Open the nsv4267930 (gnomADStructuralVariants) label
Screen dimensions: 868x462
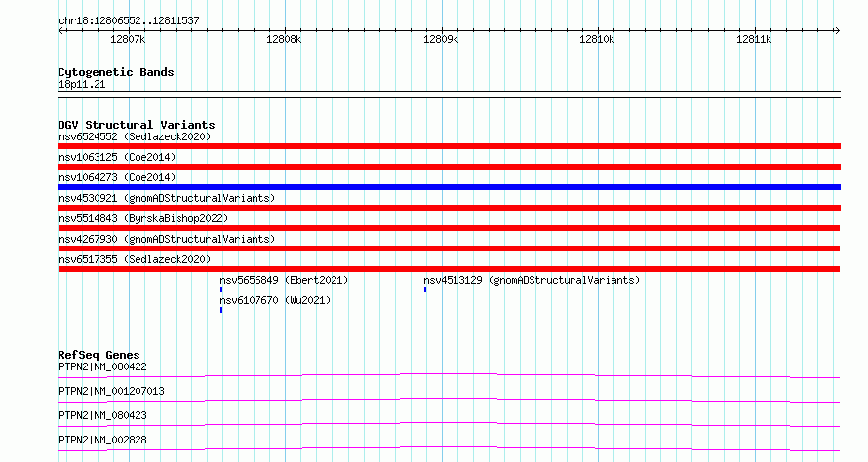[x=167, y=239]
